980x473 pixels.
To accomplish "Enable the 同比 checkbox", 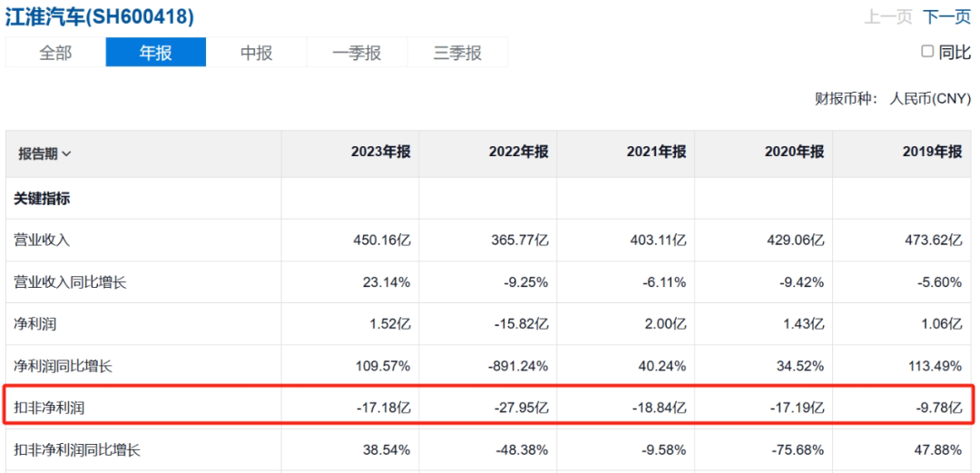I will pyautogui.click(x=927, y=52).
